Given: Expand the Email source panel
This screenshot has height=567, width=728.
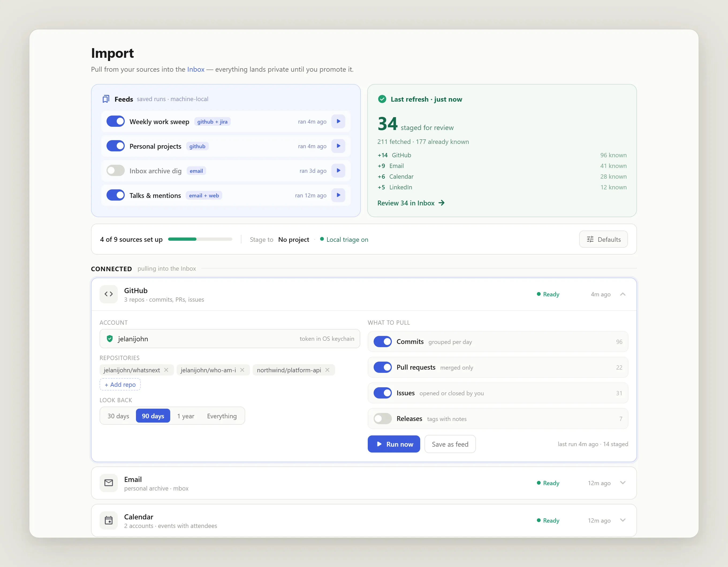Looking at the screenshot, I should 623,483.
